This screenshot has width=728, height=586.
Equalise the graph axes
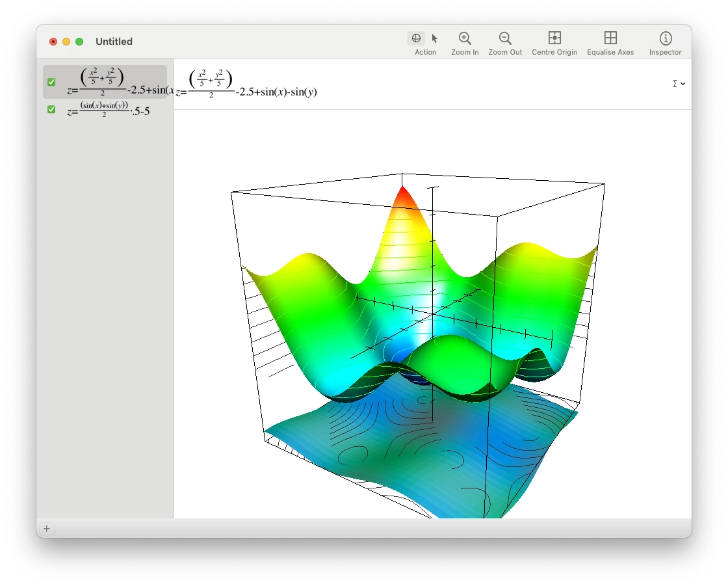click(x=610, y=44)
